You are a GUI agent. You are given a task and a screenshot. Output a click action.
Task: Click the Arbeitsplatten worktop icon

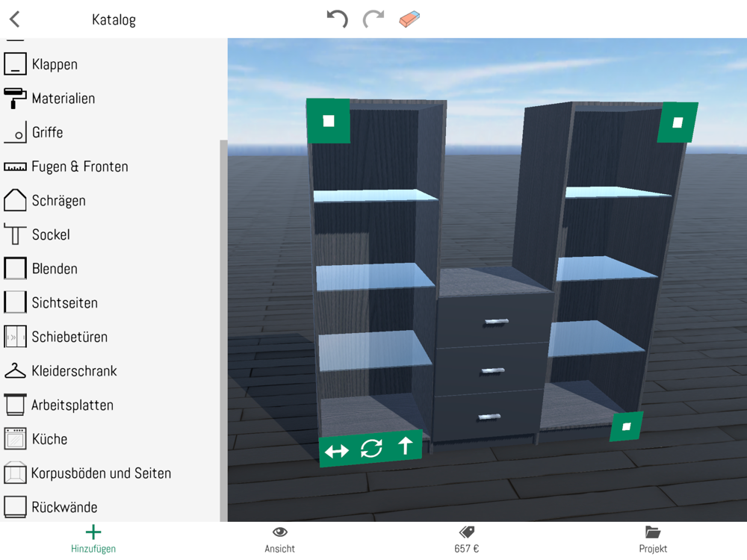15,405
